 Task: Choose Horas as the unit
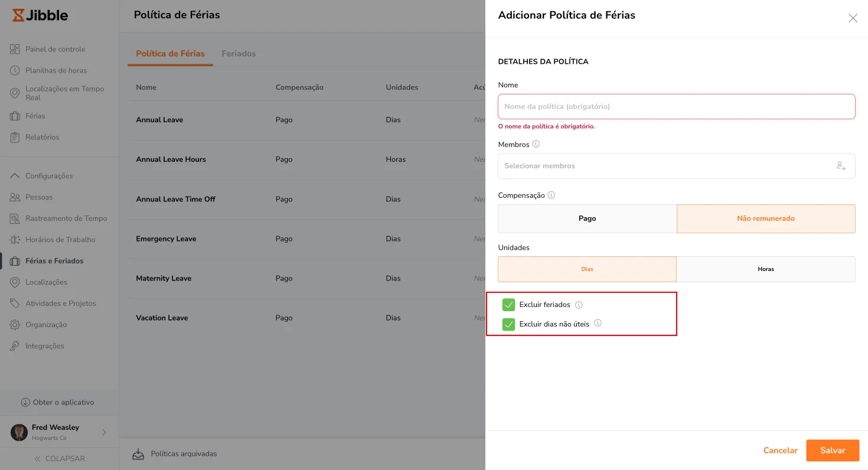pos(766,269)
